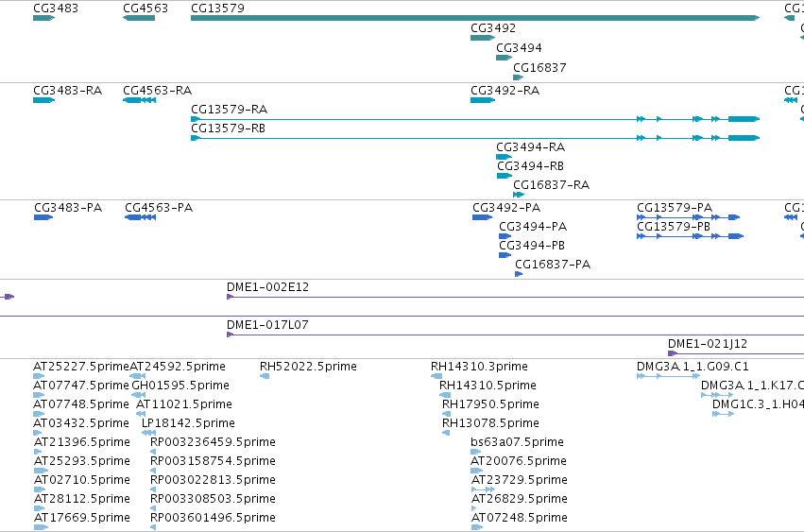The image size is (804, 532).
Task: Click the DME1-002E12 clone label
Action: [267, 287]
